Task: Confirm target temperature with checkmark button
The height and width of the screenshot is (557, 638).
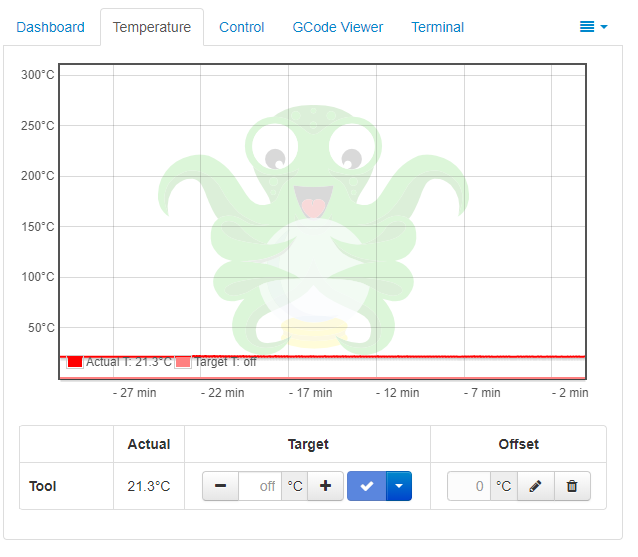Action: (367, 486)
